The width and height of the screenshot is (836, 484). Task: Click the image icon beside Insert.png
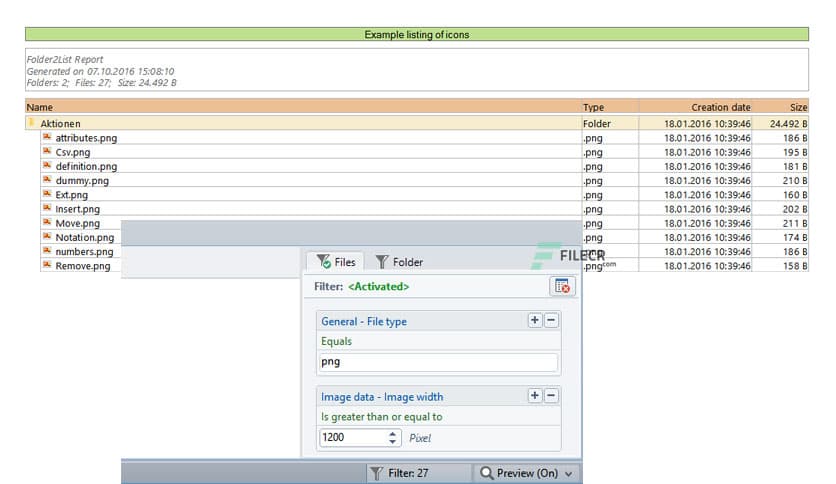(x=47, y=208)
